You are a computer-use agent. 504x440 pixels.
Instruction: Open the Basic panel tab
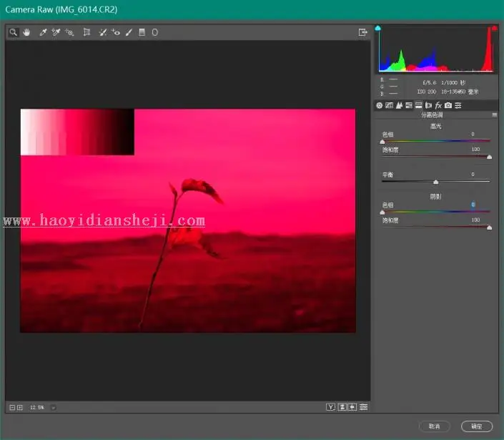tap(380, 105)
